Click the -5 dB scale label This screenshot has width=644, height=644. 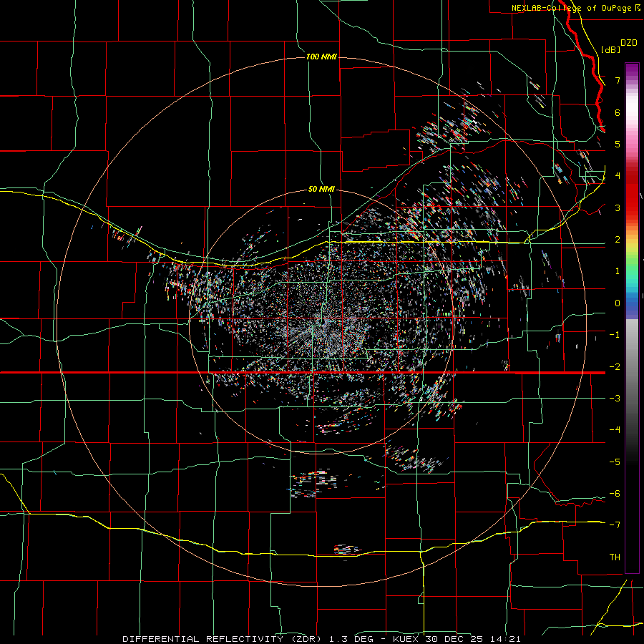click(x=615, y=462)
